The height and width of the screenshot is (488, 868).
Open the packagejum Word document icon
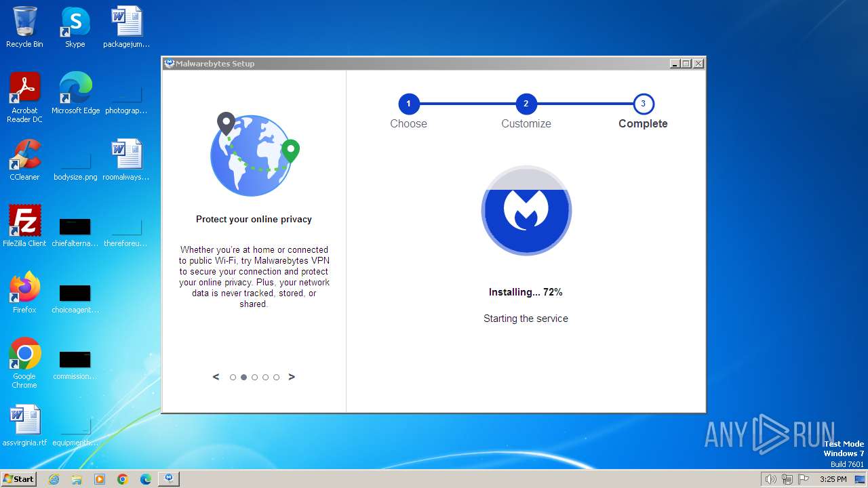pyautogui.click(x=126, y=27)
